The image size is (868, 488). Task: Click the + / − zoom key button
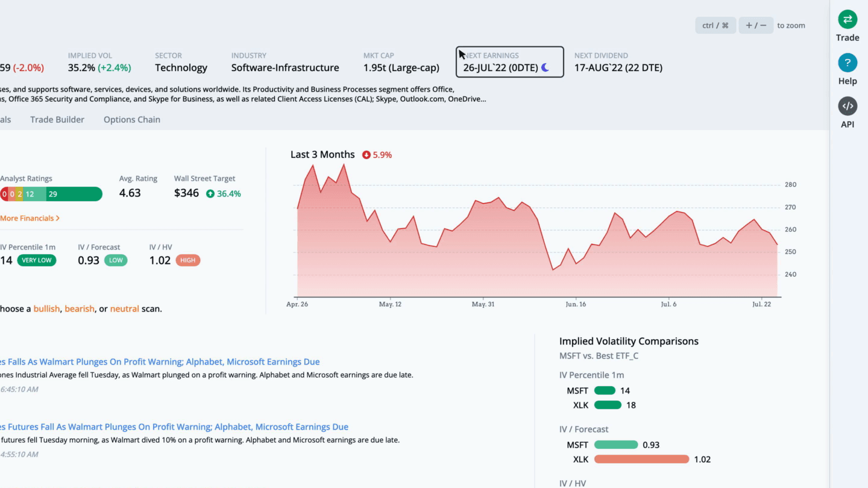pyautogui.click(x=756, y=25)
